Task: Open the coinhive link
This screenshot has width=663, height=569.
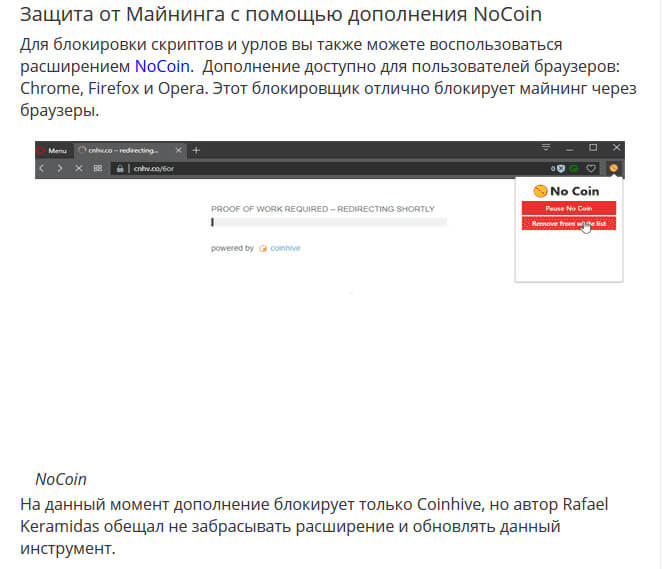Action: tap(285, 248)
